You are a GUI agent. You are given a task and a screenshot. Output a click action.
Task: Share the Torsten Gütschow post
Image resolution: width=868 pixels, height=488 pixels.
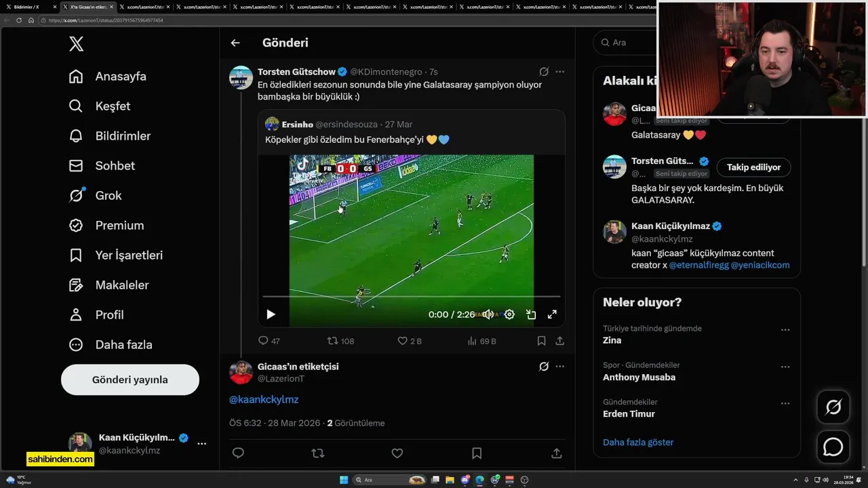pos(560,341)
